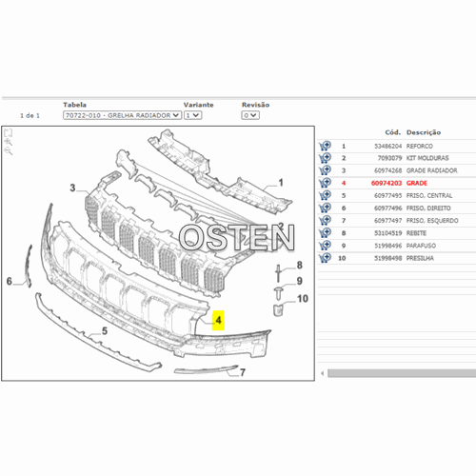This screenshot has width=476, height=476.
Task: Open the Variante dropdown
Action: (193, 115)
